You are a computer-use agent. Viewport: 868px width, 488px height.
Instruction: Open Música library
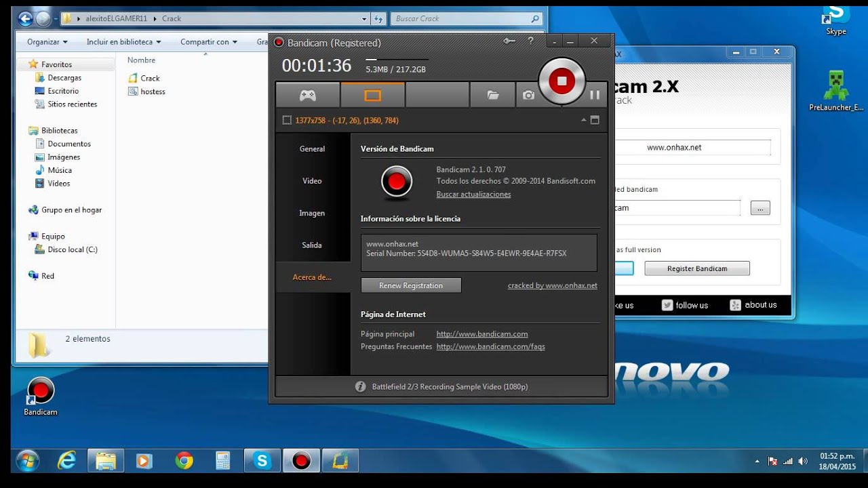(x=60, y=170)
